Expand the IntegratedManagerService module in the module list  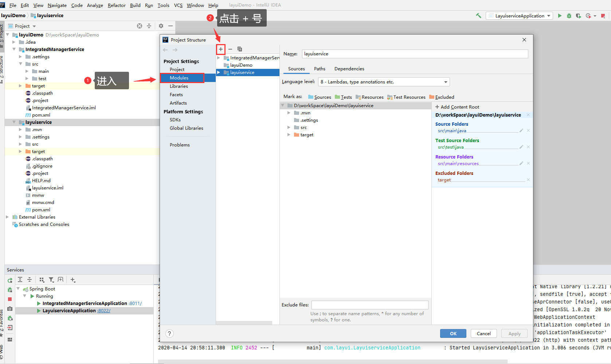tap(219, 58)
